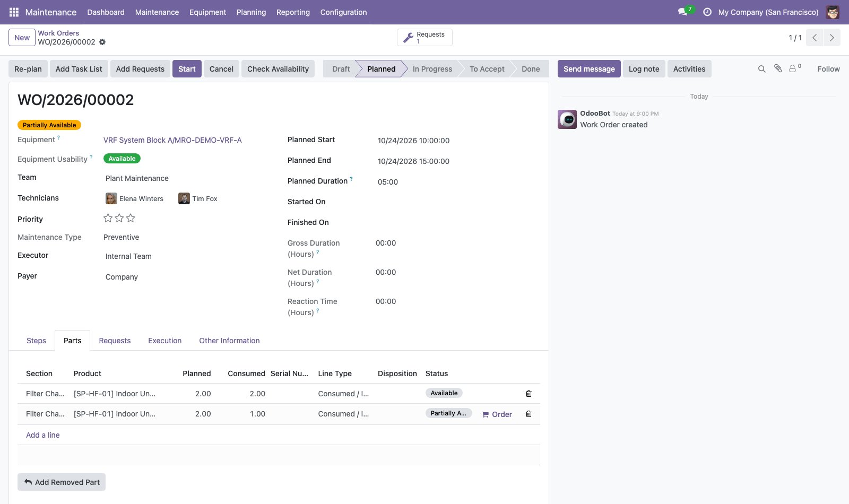This screenshot has height=504, width=849.
Task: Click the Re-plan button
Action: (28, 69)
